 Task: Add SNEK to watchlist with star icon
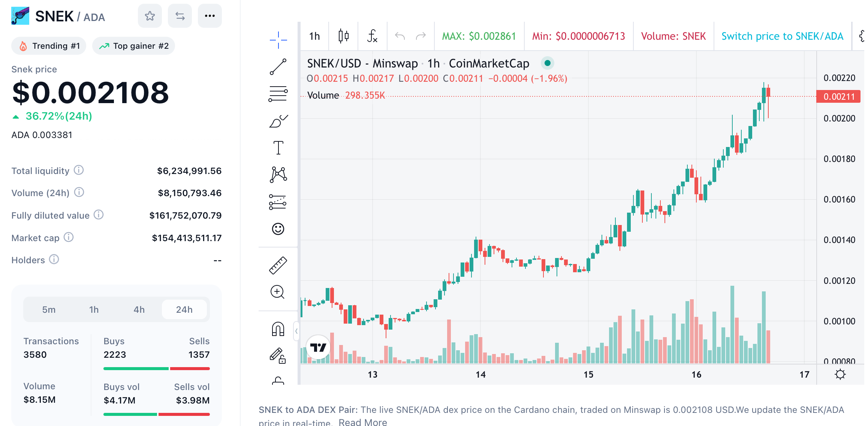[150, 16]
